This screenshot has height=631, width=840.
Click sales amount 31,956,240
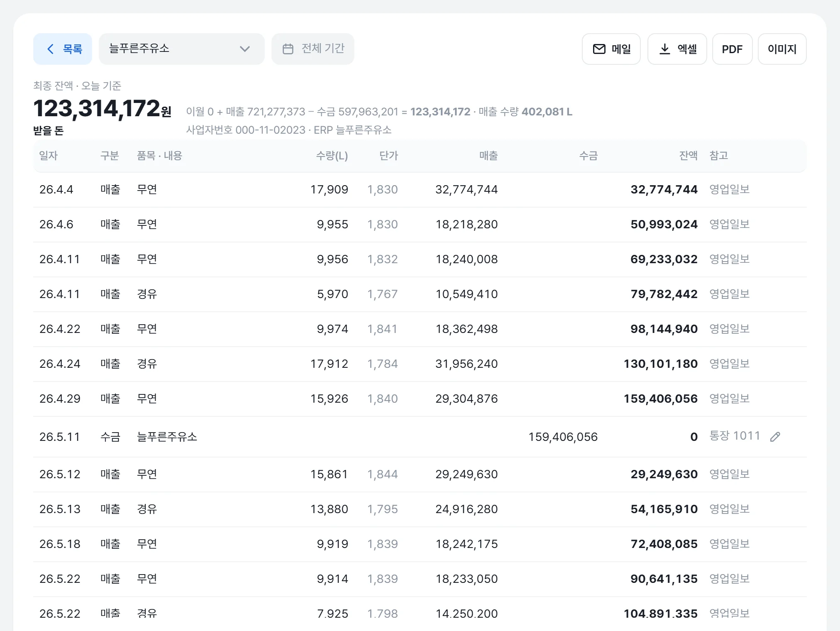pos(466,364)
